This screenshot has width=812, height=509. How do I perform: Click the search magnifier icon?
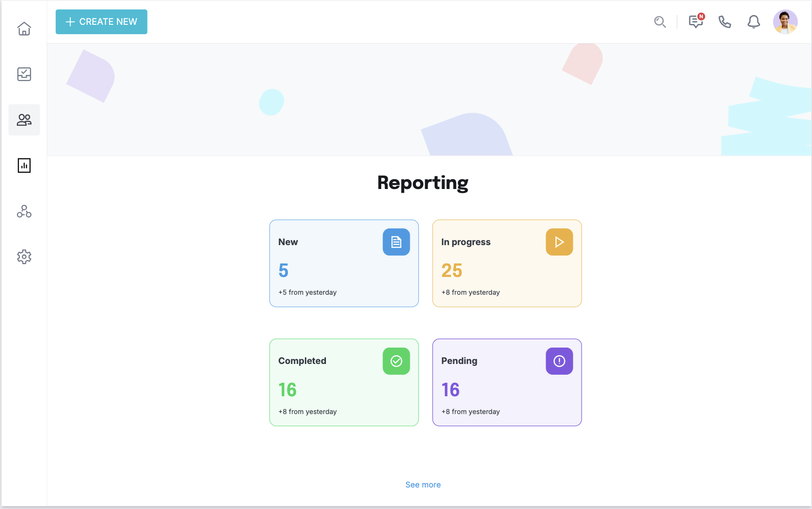pyautogui.click(x=660, y=22)
